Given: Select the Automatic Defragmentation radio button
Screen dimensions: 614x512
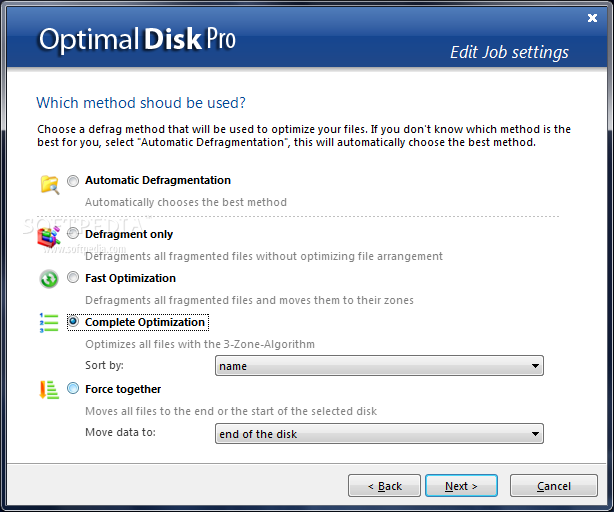Looking at the screenshot, I should click(x=73, y=180).
